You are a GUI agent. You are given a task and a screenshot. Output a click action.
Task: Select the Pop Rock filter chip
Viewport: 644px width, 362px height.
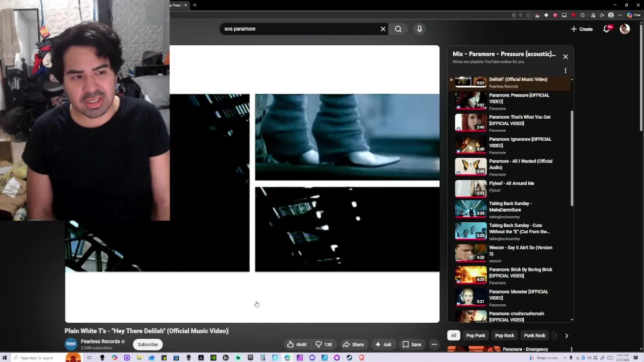(505, 335)
